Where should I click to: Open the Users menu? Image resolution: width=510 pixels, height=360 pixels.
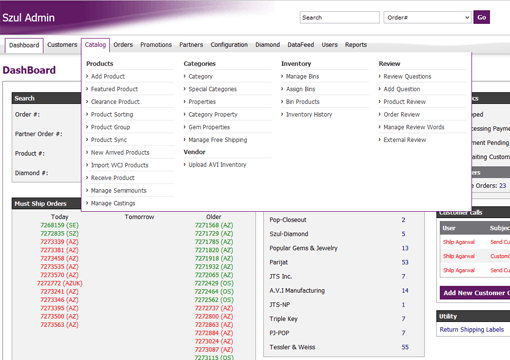point(329,45)
